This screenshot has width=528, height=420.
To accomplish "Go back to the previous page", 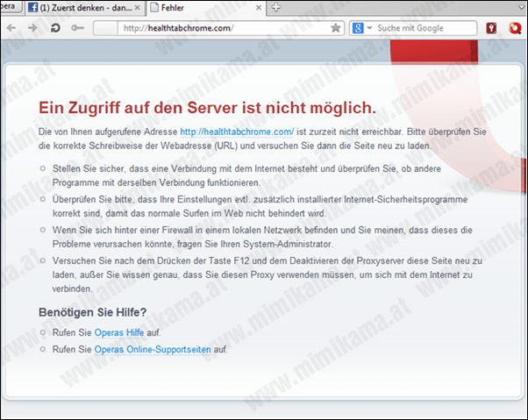I will (x=11, y=28).
